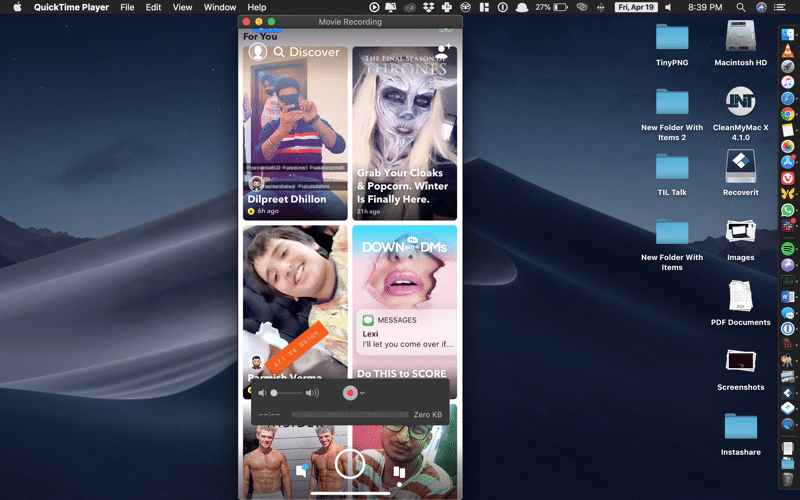Image resolution: width=800 pixels, height=500 pixels.
Task: Open the Snapchat chat bubble icon
Action: pos(302,469)
